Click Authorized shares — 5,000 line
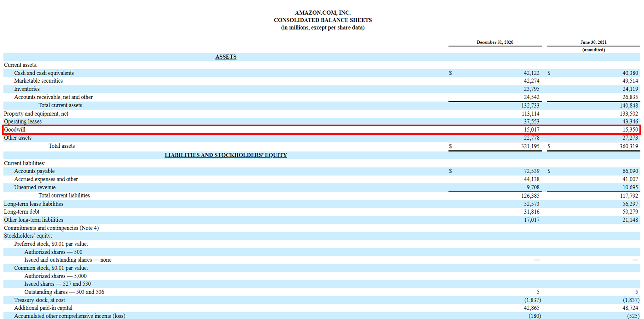Screen dimensions: 644x319 pyautogui.click(x=56, y=276)
